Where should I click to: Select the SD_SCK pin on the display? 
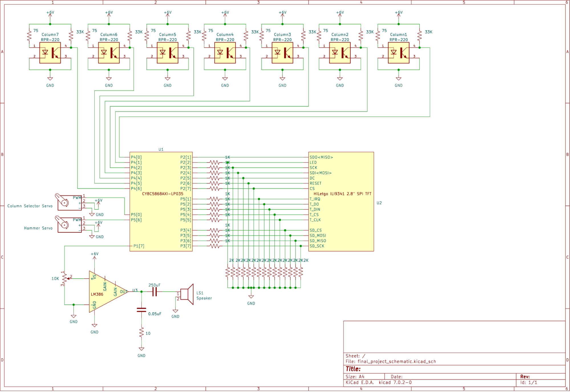317,246
